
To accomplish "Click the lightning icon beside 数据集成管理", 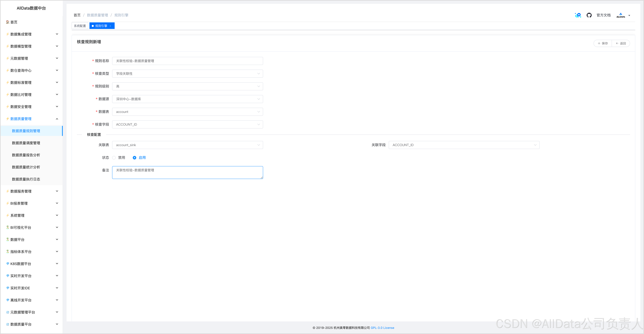I will 8,34.
